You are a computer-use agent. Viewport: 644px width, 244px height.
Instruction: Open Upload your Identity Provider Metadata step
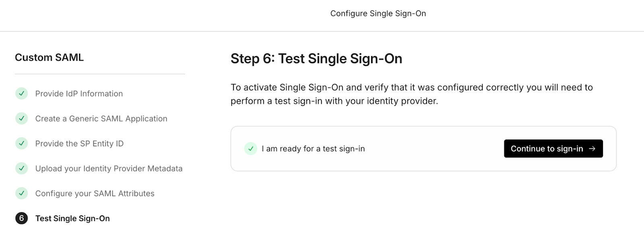(109, 168)
